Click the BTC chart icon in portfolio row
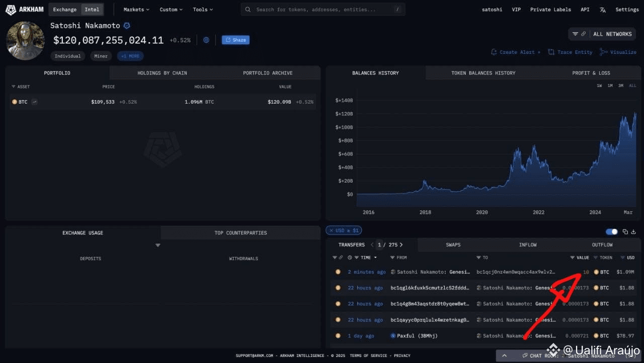644x363 pixels. (35, 102)
